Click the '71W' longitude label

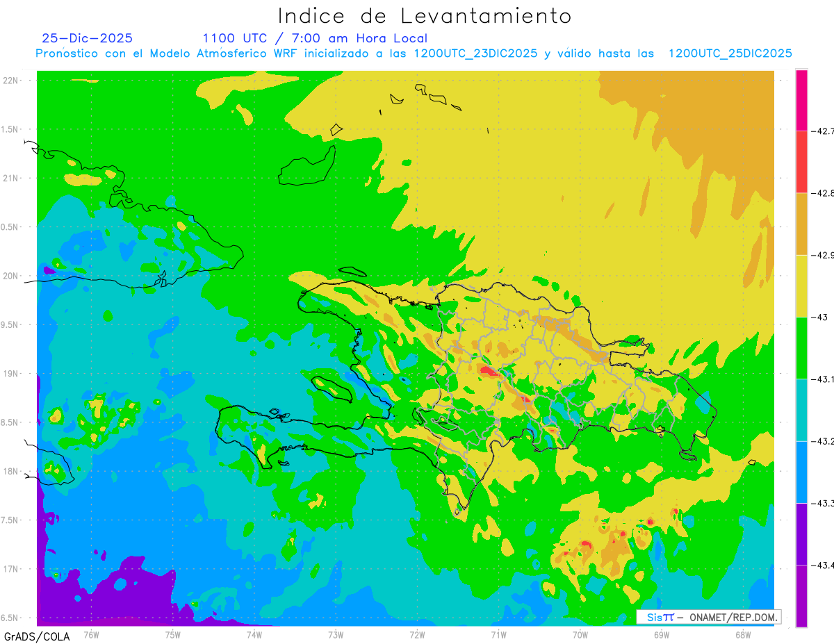498,635
